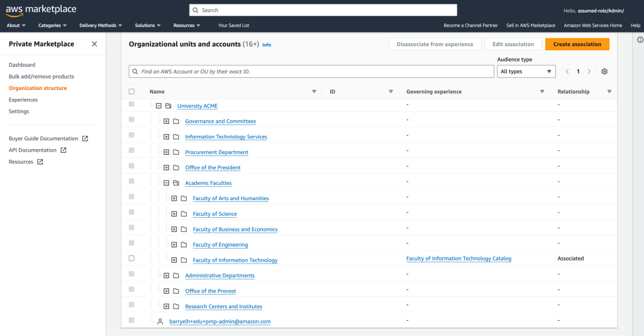644x336 pixels.
Task: Expand the Administrative Departments node
Action: click(166, 276)
